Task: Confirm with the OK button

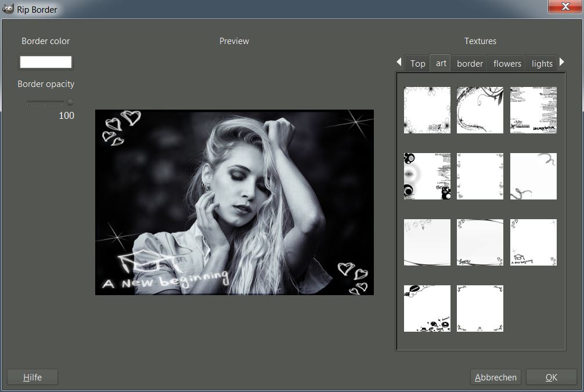Action: [551, 377]
